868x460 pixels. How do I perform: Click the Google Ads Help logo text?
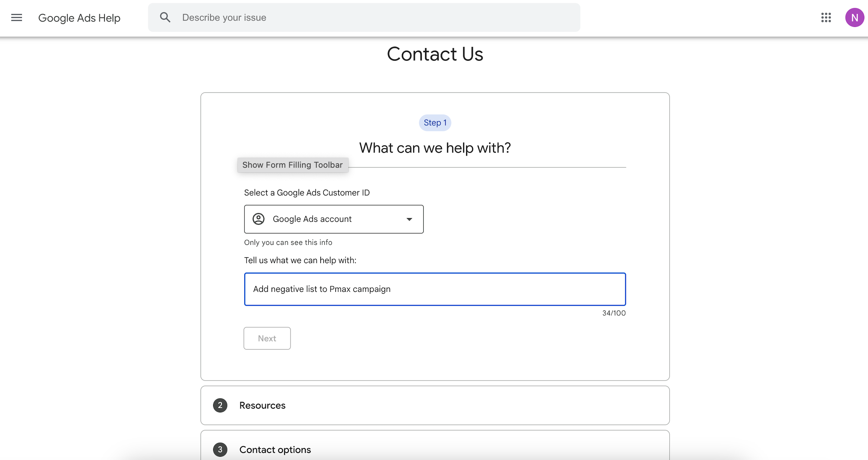[79, 18]
